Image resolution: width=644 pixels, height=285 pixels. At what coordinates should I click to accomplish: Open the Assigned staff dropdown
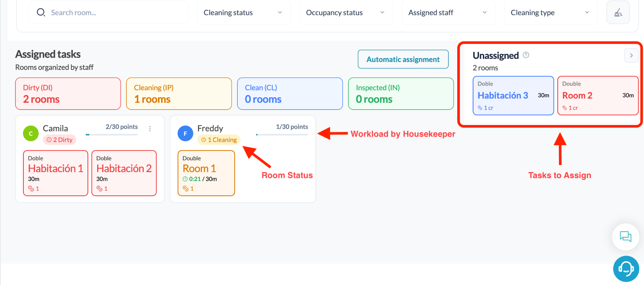[x=448, y=13]
